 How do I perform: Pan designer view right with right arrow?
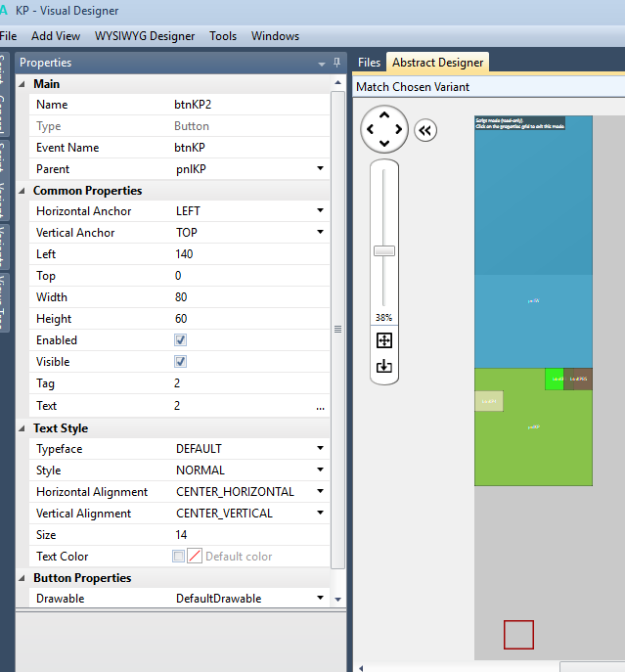[399, 129]
